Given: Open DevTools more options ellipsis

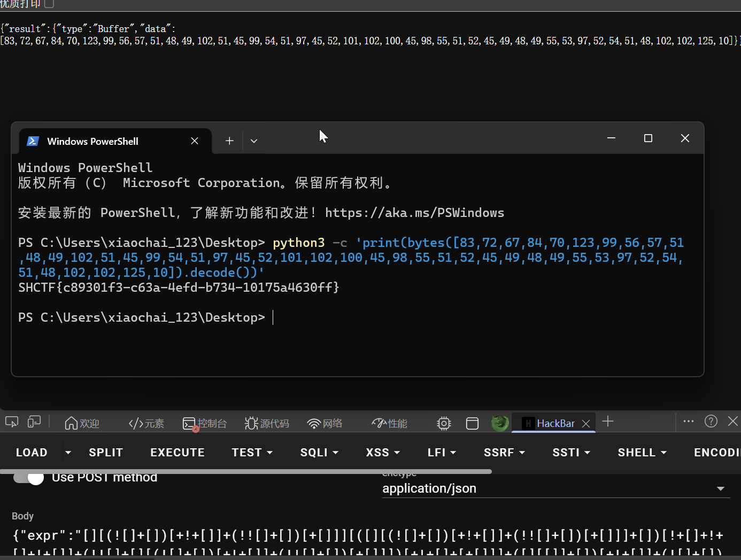Looking at the screenshot, I should (689, 421).
